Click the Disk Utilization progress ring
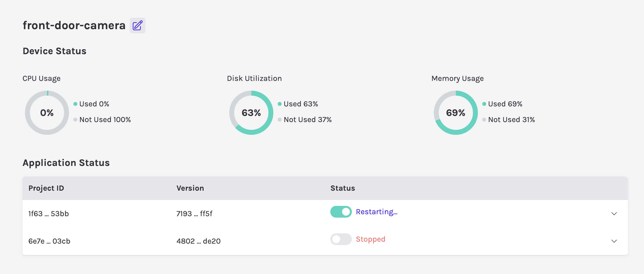Screen dimensions: 644x274 [x=251, y=113]
